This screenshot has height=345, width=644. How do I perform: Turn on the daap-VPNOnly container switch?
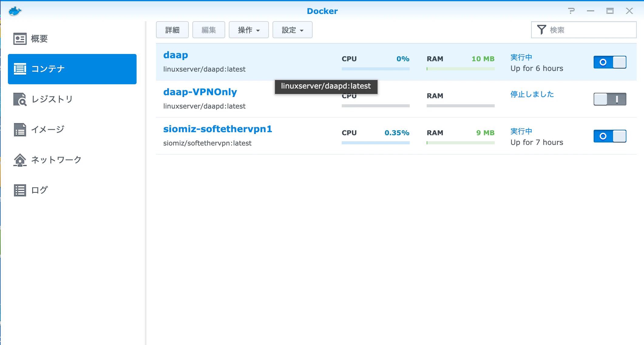[x=610, y=99]
